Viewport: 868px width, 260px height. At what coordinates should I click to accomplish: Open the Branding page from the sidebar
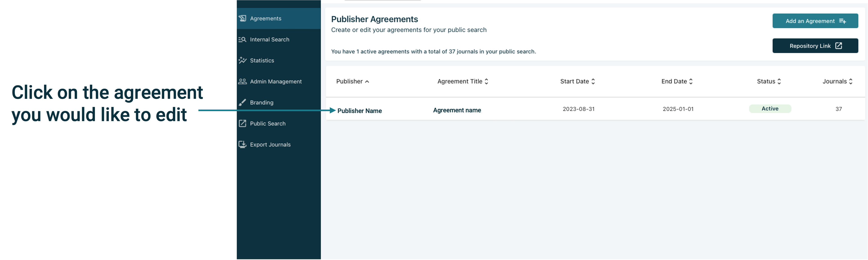[x=262, y=102]
